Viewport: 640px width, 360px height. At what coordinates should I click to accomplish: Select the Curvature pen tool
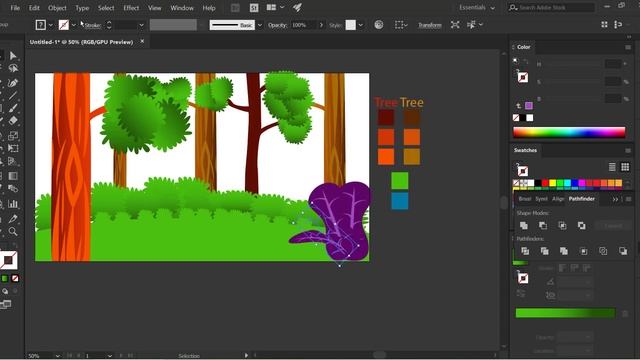[13, 83]
